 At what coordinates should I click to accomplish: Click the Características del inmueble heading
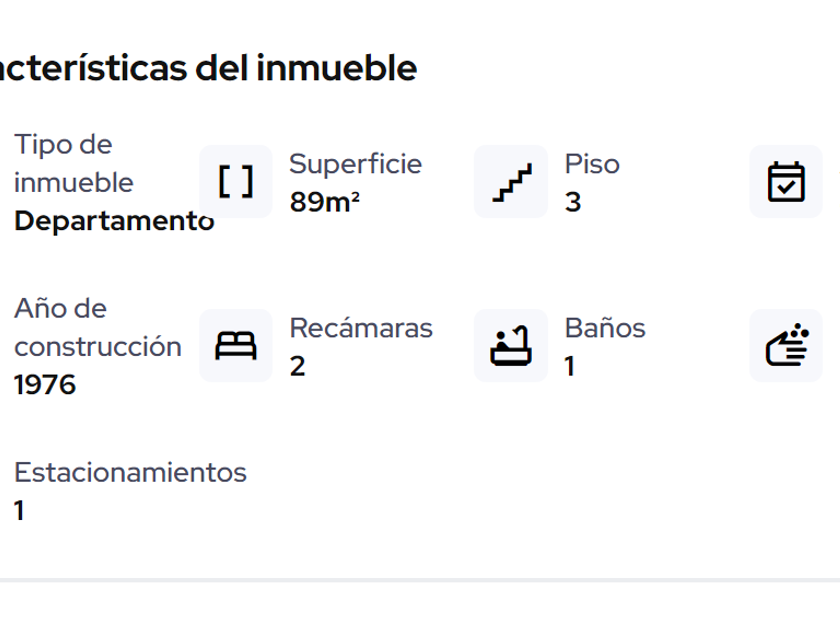(x=208, y=68)
